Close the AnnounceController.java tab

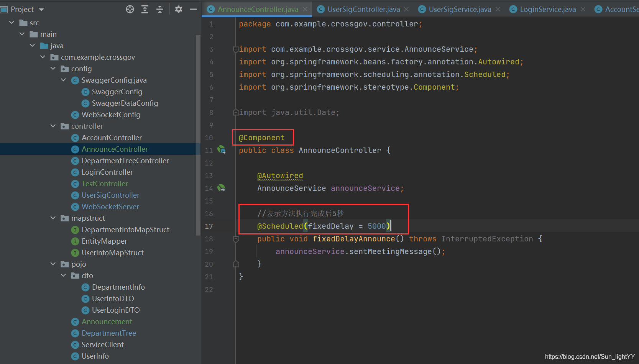305,9
